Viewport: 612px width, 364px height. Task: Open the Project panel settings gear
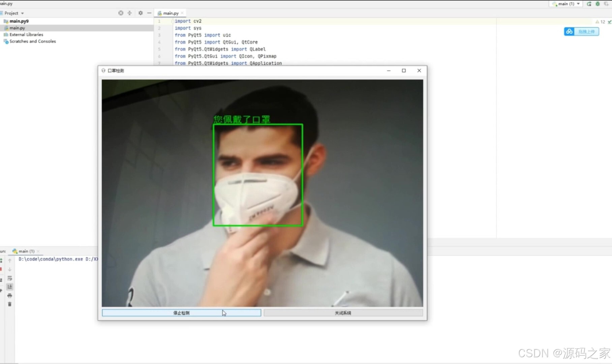(140, 13)
